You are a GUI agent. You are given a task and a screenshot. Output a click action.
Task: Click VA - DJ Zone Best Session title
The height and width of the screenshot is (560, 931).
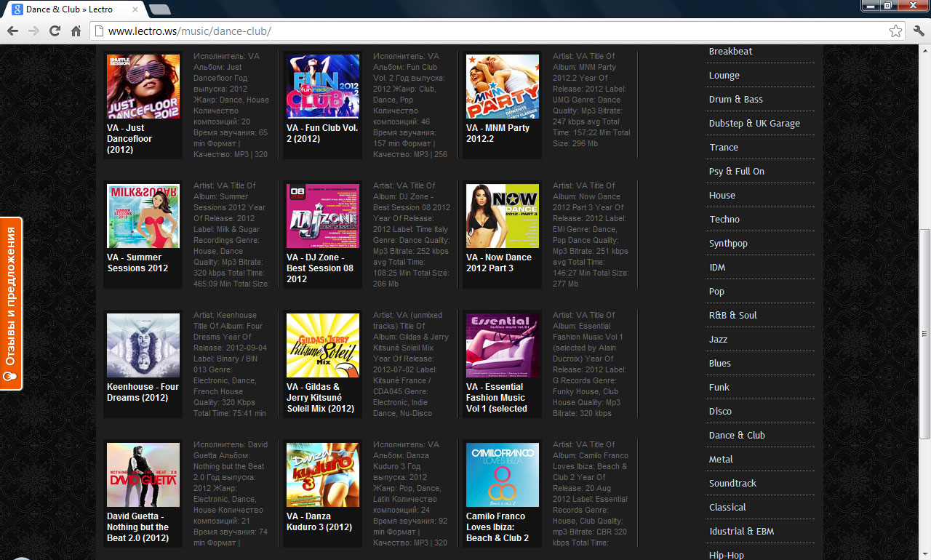click(320, 268)
